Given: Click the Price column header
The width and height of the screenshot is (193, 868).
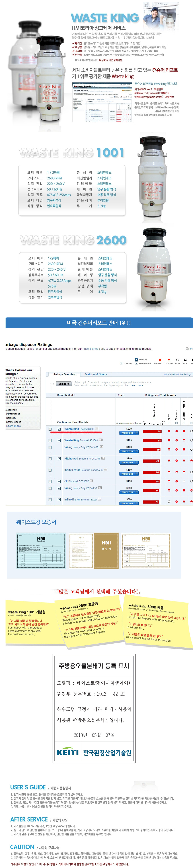Looking at the screenshot, I should coord(121,395).
